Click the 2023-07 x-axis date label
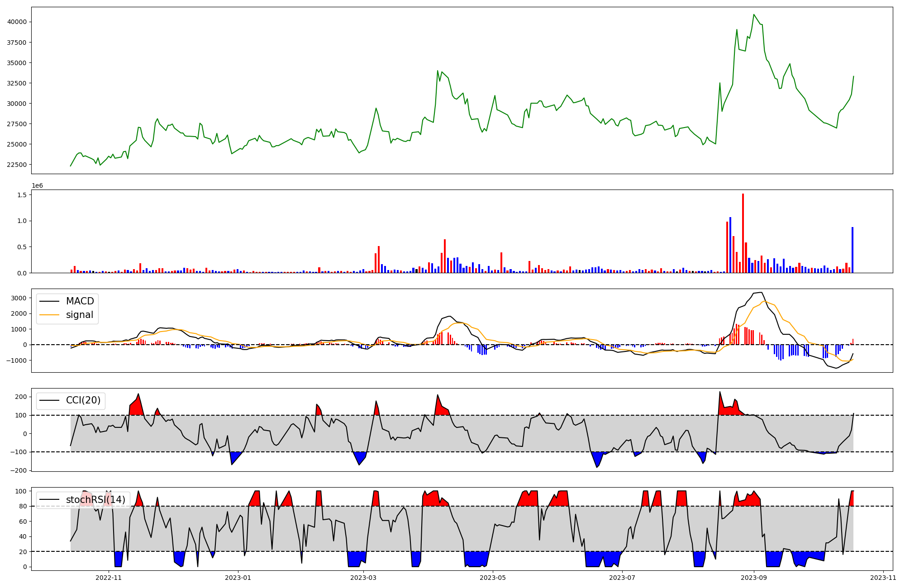Screen dimensions: 905x588 622,577
